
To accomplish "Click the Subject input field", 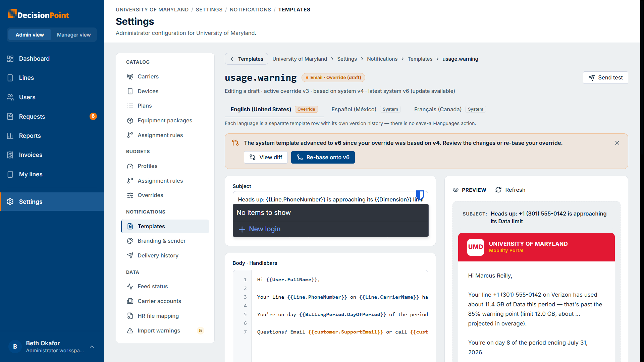I will click(330, 200).
